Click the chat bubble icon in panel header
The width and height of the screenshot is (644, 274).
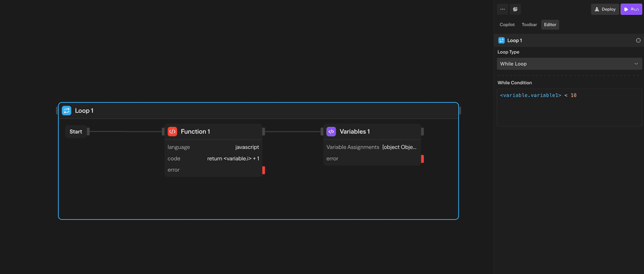tap(515, 9)
